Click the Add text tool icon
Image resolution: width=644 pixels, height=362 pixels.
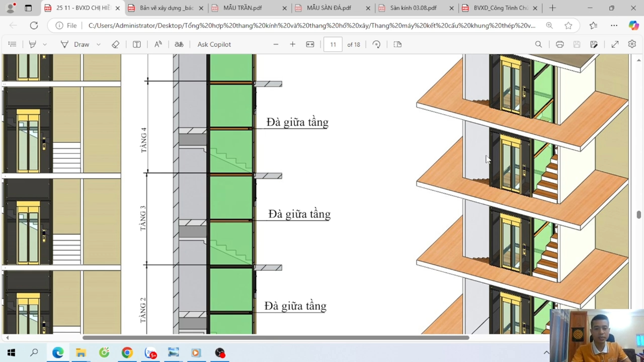tap(136, 44)
